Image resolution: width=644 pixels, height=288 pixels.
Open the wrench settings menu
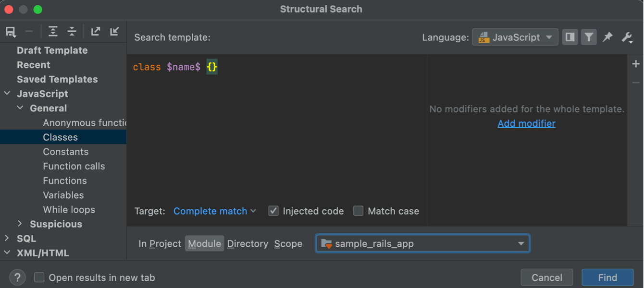(x=627, y=37)
